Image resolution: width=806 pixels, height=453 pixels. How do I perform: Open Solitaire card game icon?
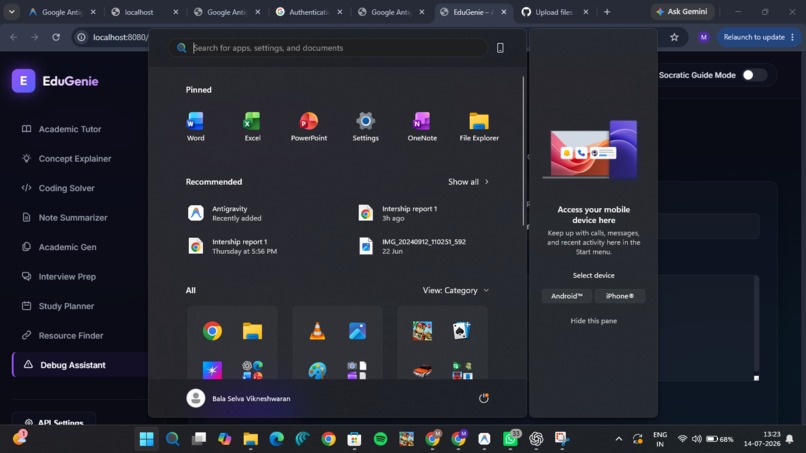tap(462, 331)
